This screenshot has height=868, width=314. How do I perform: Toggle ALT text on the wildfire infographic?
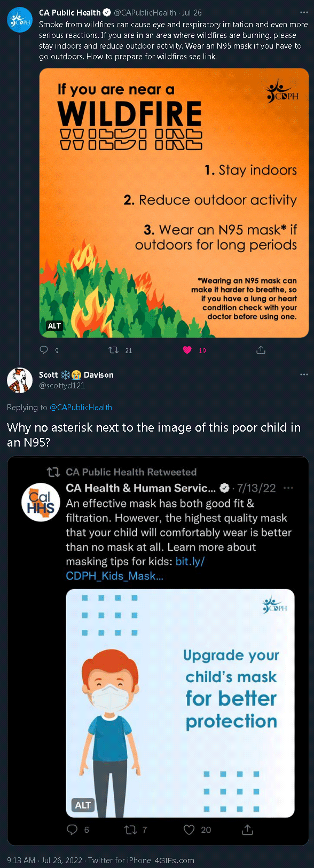point(53,325)
